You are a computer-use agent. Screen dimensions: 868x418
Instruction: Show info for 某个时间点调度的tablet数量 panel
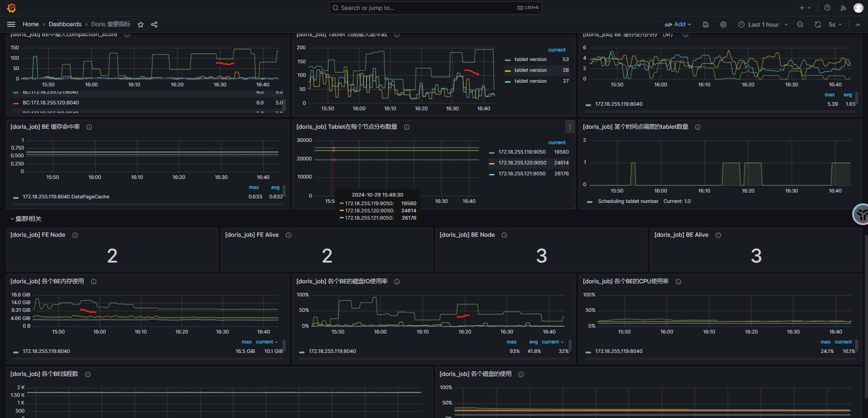698,127
